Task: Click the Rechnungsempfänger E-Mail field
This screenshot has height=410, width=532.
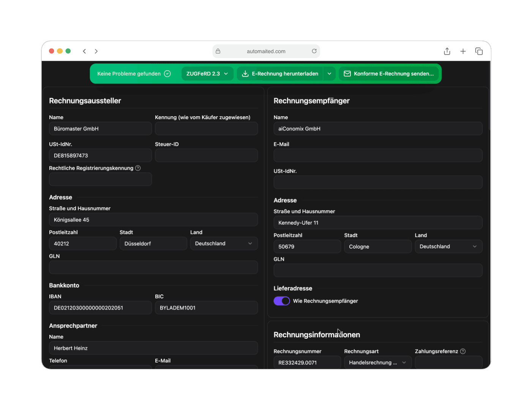Action: click(377, 156)
